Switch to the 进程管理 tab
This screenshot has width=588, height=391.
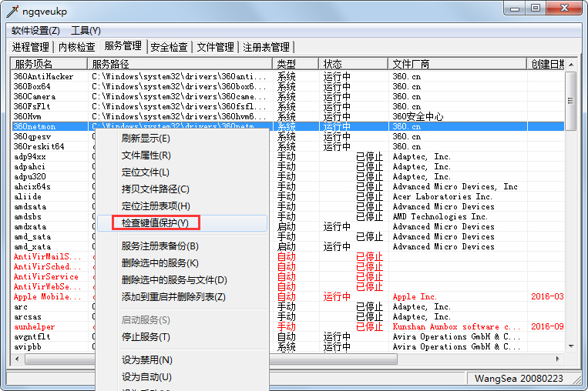31,47
